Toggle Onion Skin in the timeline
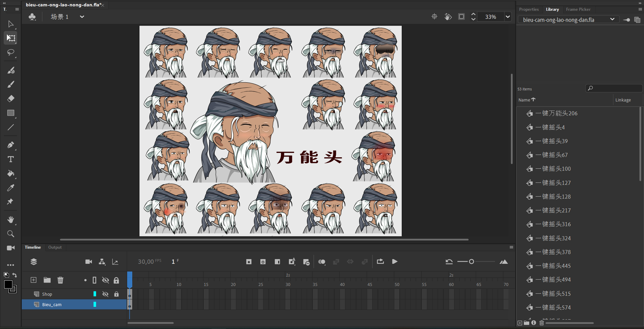The width and height of the screenshot is (644, 329). [321, 262]
